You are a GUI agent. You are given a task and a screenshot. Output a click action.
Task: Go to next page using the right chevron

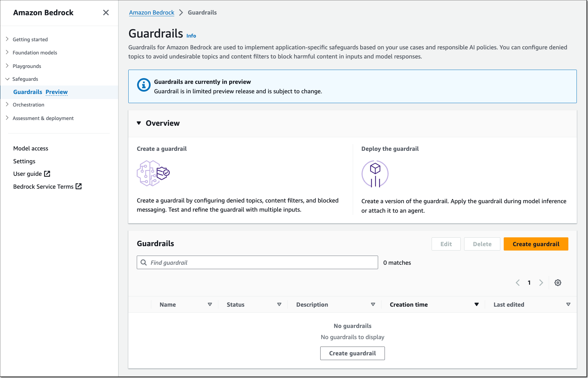pos(541,283)
